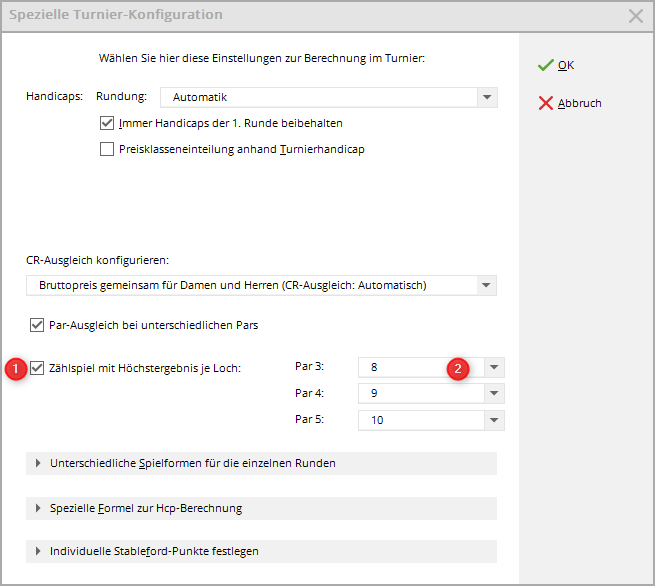
Task: Click the red marker number 1
Action: click(15, 368)
